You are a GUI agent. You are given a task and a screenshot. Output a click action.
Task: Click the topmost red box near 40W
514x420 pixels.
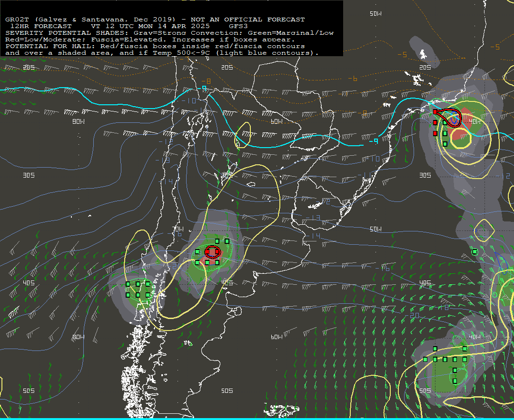435,112
